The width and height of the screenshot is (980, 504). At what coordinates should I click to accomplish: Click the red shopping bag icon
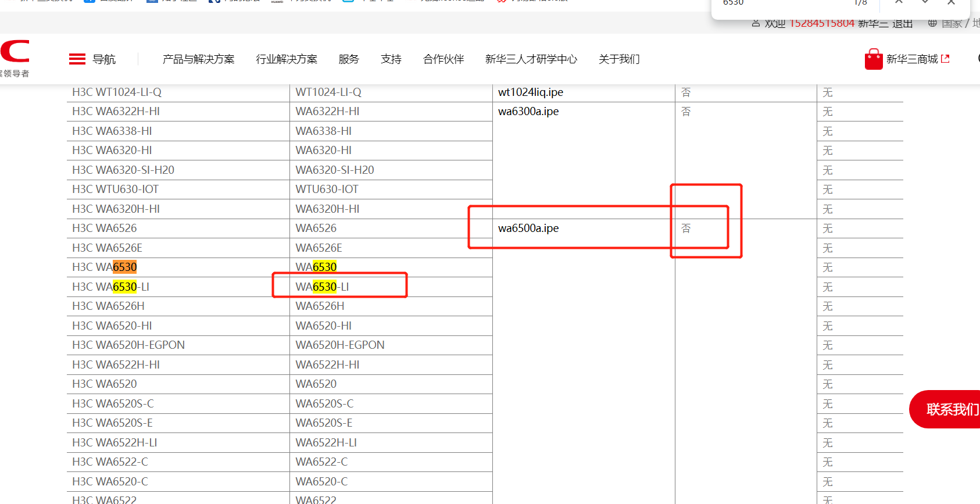click(874, 59)
